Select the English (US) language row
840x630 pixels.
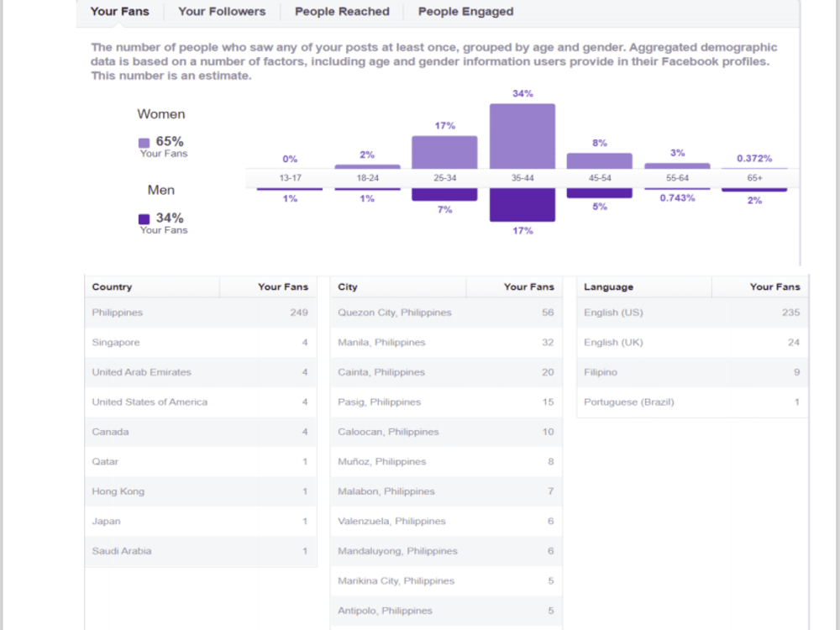(x=692, y=312)
